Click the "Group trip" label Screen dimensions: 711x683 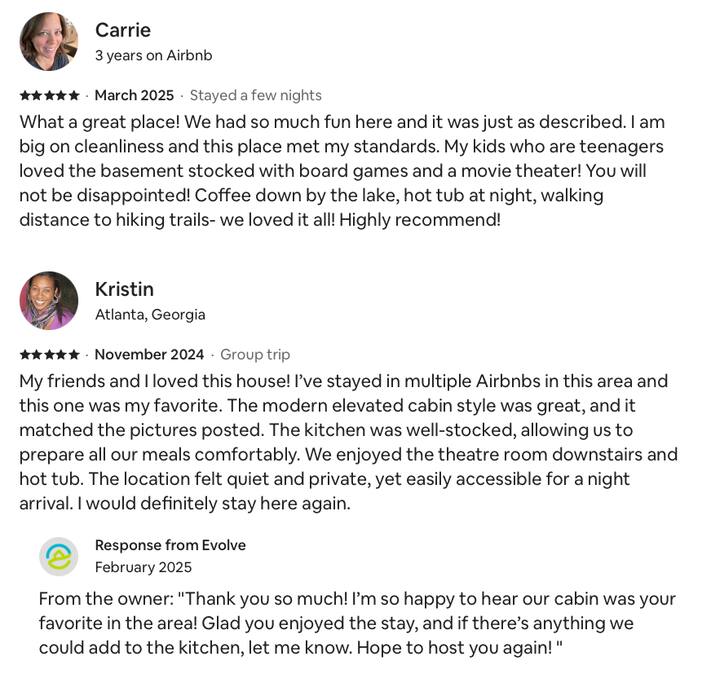(x=255, y=355)
